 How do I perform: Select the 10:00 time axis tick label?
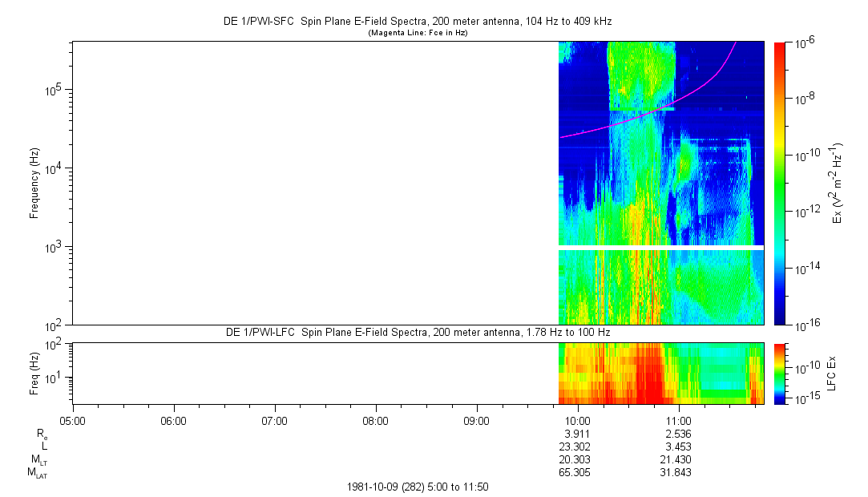pos(577,420)
